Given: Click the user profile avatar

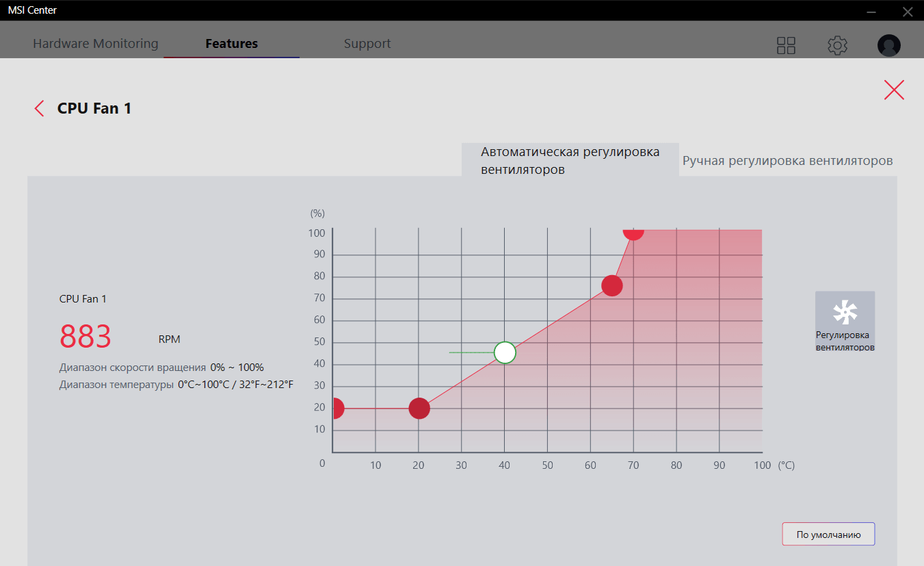Looking at the screenshot, I should click(888, 45).
